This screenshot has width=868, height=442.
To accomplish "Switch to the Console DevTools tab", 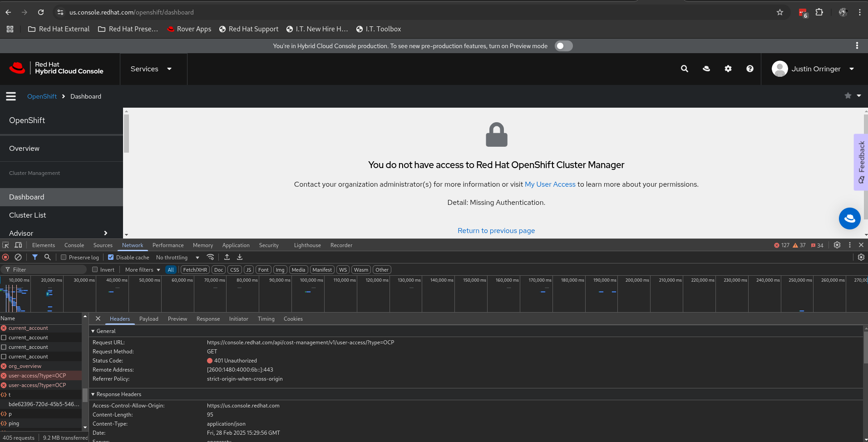I will click(x=74, y=245).
